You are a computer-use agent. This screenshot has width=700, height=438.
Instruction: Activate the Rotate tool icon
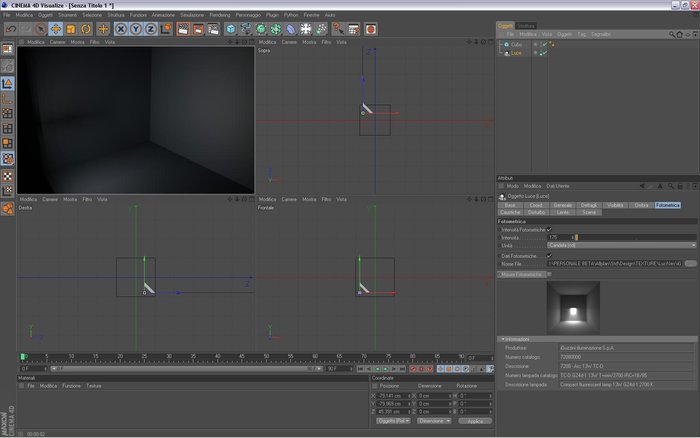click(86, 29)
